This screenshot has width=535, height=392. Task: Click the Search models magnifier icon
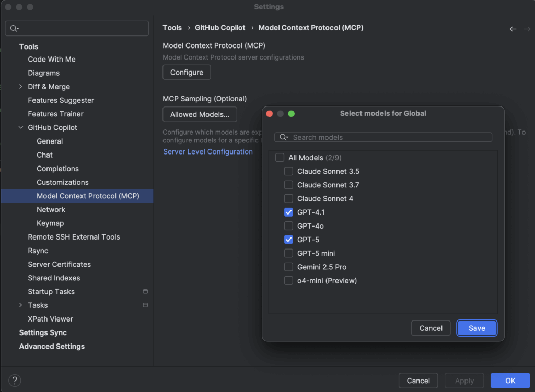[x=284, y=137]
